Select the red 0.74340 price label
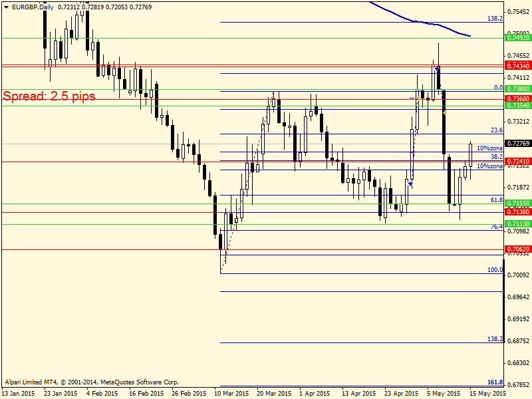 pos(518,66)
